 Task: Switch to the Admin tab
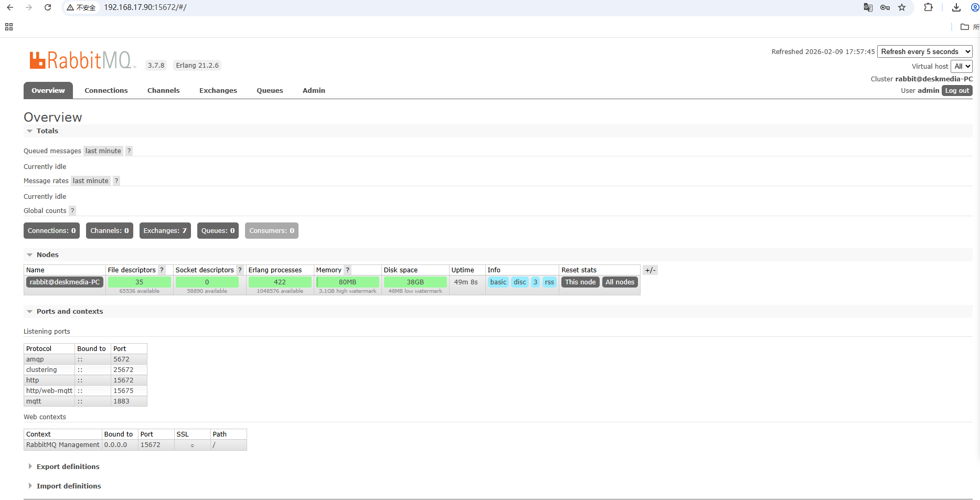314,91
